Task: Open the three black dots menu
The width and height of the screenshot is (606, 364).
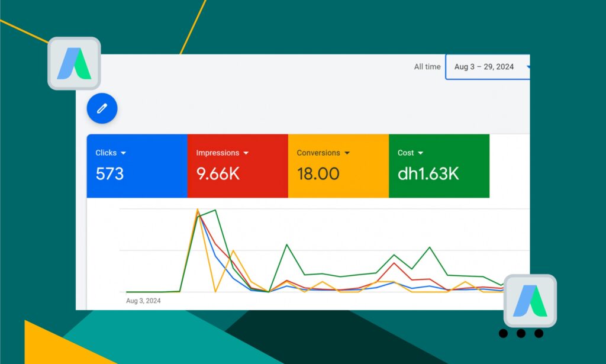Action: [521, 334]
